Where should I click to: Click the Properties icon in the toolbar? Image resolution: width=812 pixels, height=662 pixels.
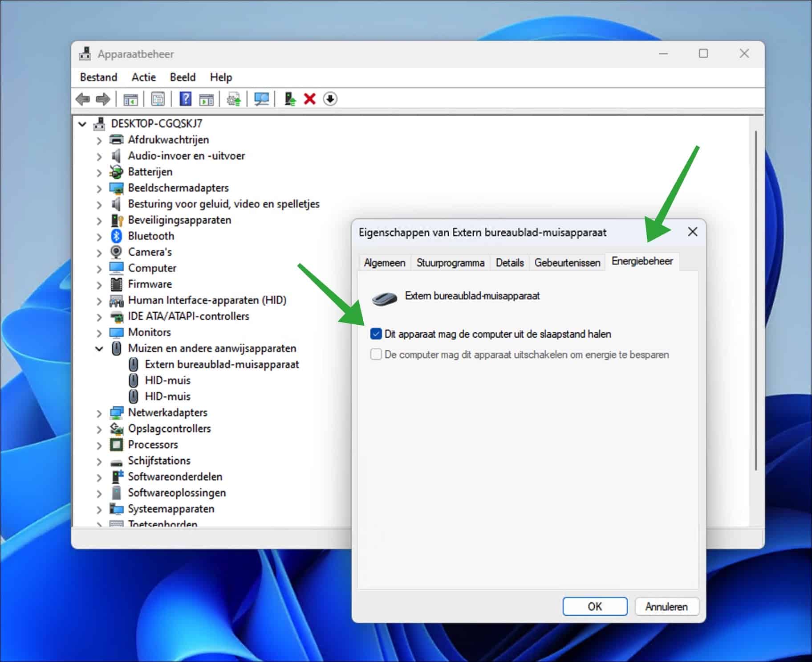(x=158, y=99)
